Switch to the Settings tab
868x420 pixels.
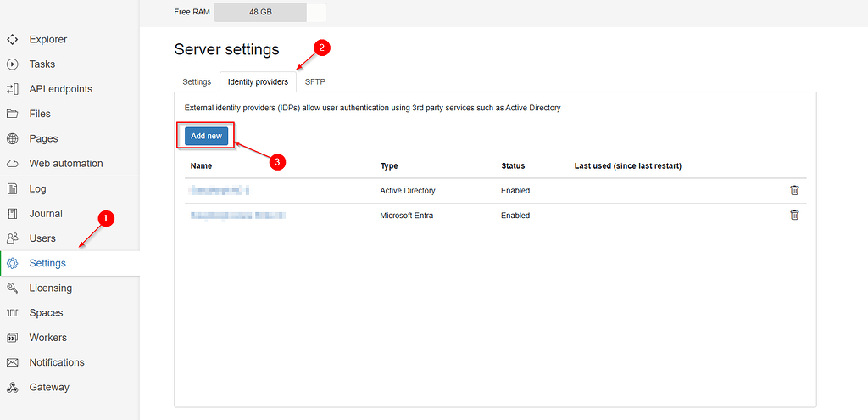[197, 82]
